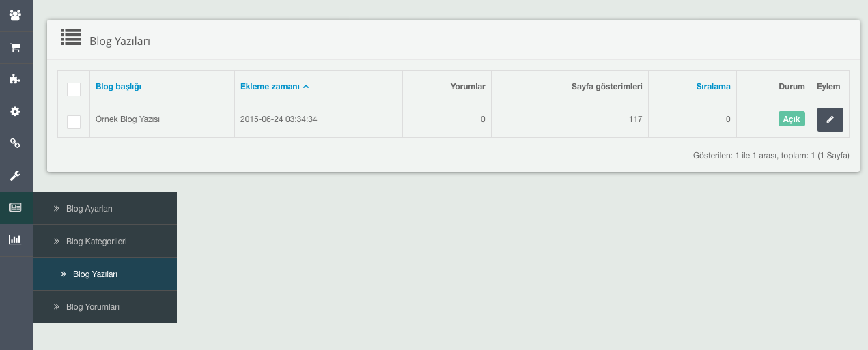This screenshot has width=868, height=350.
Task: Click the pencil edit button
Action: tap(830, 119)
